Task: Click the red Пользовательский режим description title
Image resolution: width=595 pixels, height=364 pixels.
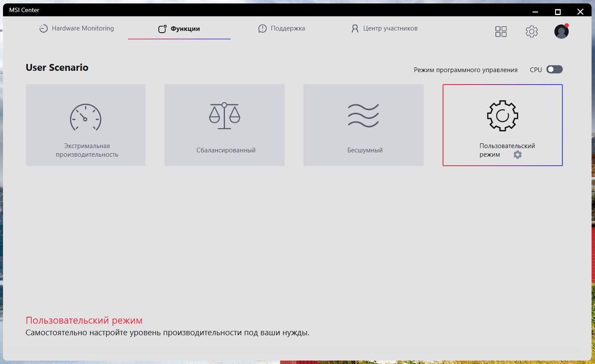Action: pyautogui.click(x=84, y=320)
